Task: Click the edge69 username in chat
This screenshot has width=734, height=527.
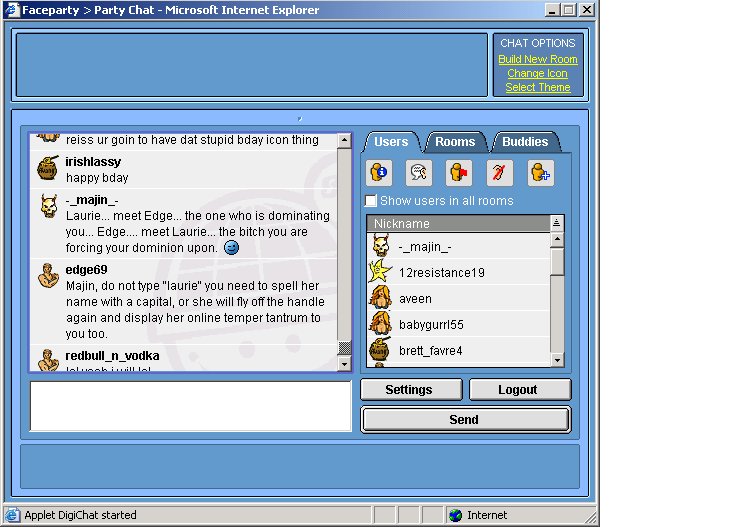Action: coord(87,270)
